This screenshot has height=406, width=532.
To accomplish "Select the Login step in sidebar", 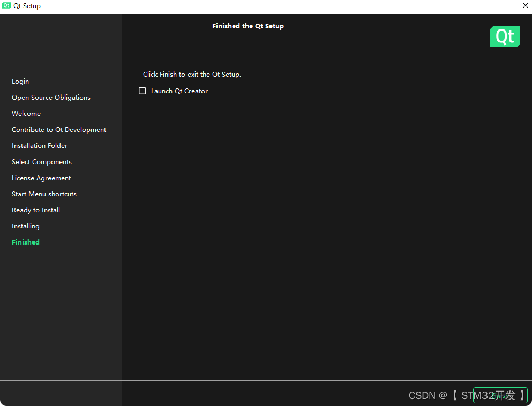I will click(x=20, y=82).
